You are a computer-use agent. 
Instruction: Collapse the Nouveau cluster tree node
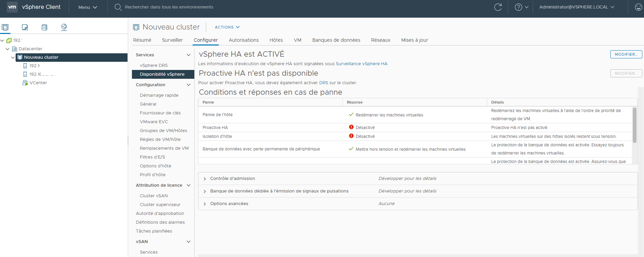pyautogui.click(x=13, y=57)
